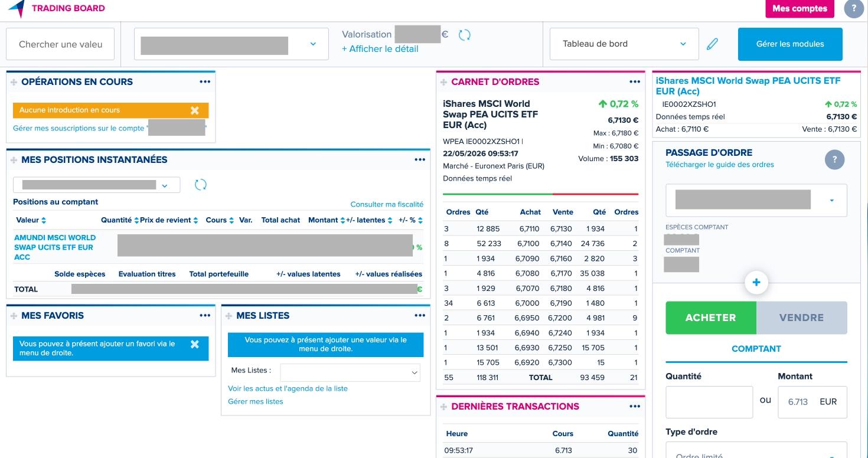Viewport: 868px width, 458px height.
Task: Click the 09:53:17 transaction row time
Action: point(458,450)
